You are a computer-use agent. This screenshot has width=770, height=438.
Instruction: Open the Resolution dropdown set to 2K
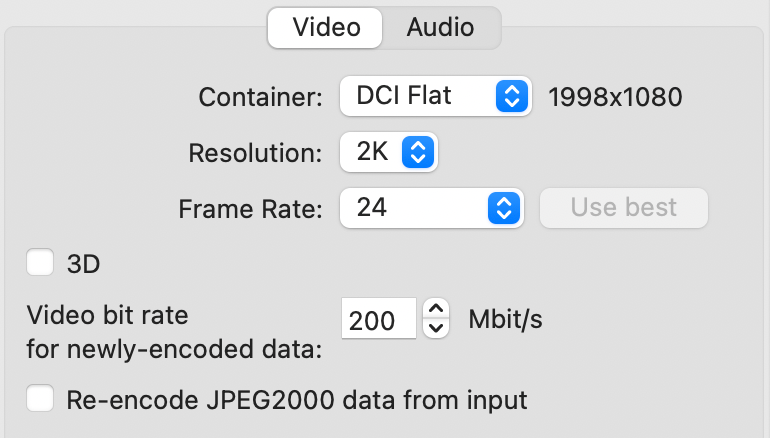point(388,153)
